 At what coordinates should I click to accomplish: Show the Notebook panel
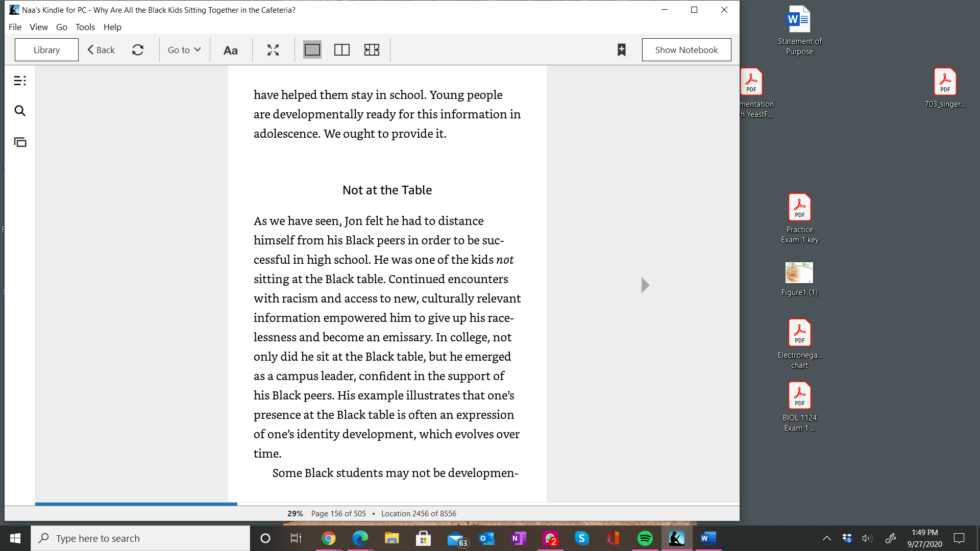[687, 50]
